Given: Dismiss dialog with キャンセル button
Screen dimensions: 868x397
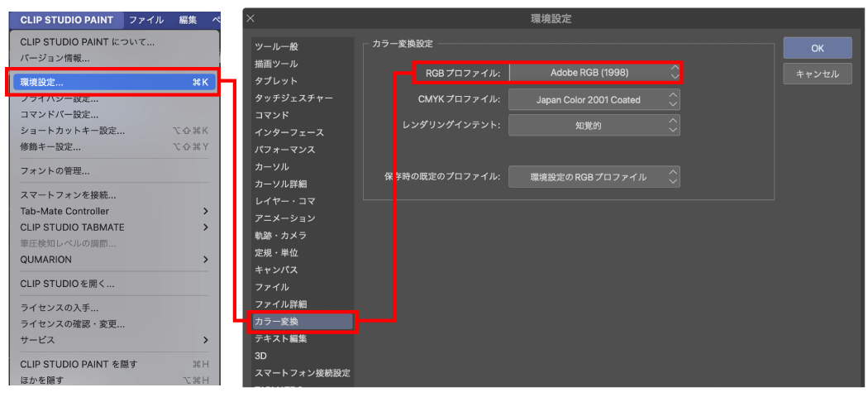Looking at the screenshot, I should [x=818, y=74].
